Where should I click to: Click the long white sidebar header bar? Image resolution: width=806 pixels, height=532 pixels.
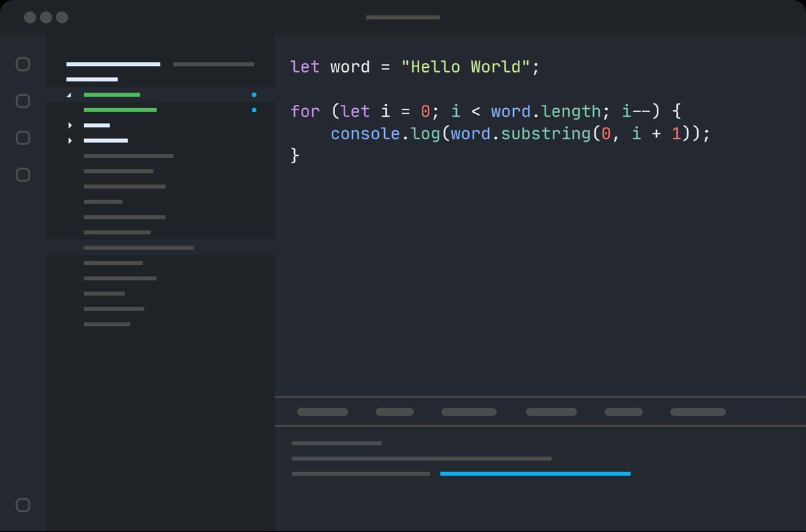coord(113,64)
